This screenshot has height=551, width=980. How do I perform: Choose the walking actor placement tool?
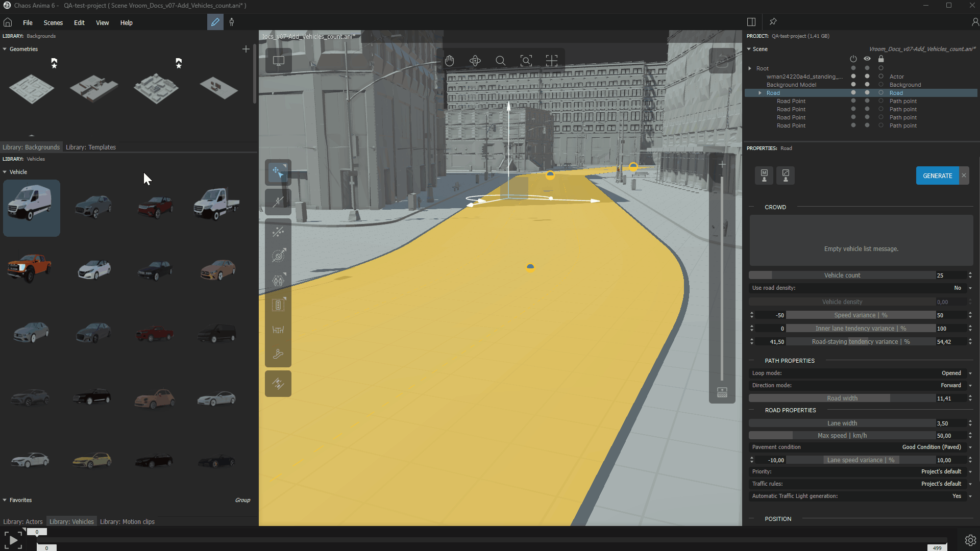point(278,202)
